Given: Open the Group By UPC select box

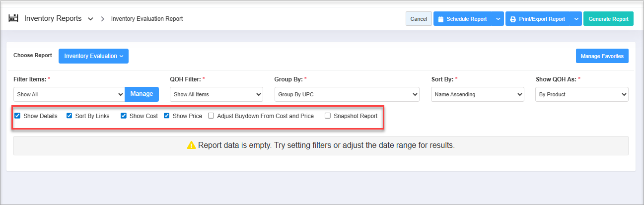Looking at the screenshot, I should 347,94.
